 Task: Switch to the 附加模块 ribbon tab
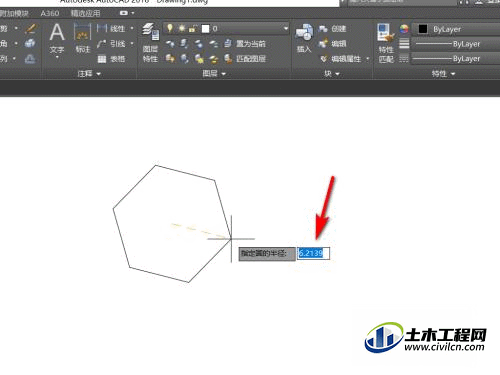(x=14, y=13)
